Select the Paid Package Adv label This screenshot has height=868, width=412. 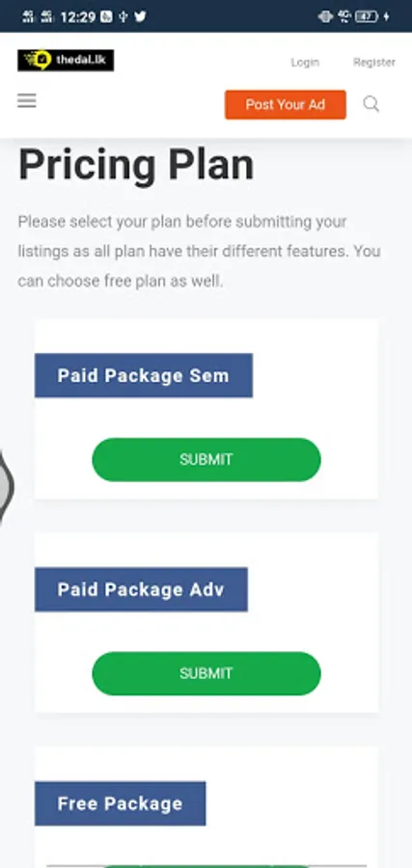(x=141, y=589)
